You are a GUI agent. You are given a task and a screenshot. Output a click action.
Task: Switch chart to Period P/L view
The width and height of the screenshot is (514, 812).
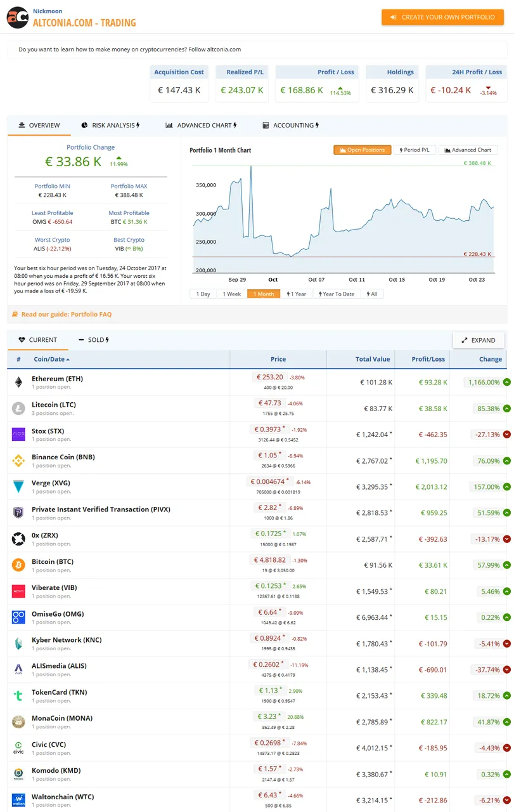(414, 150)
